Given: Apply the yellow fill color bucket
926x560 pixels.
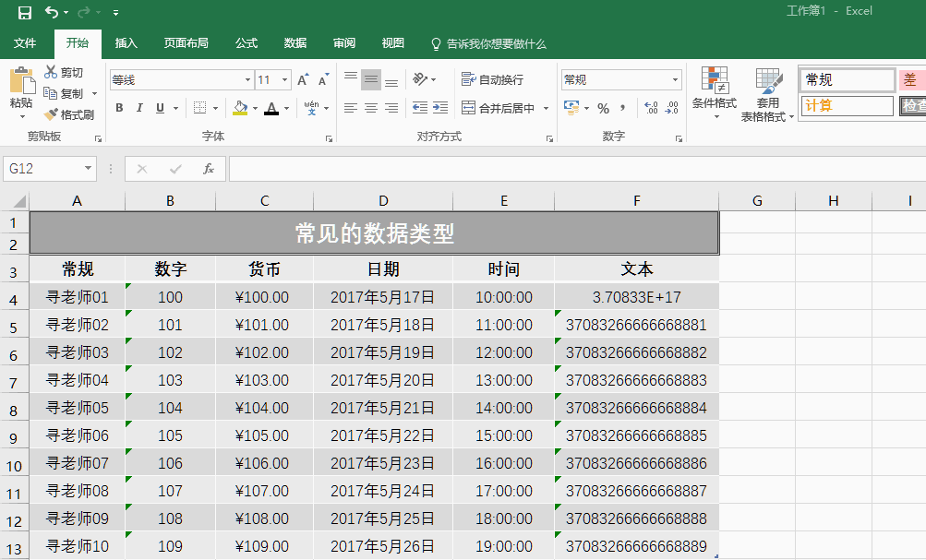Looking at the screenshot, I should (x=240, y=108).
